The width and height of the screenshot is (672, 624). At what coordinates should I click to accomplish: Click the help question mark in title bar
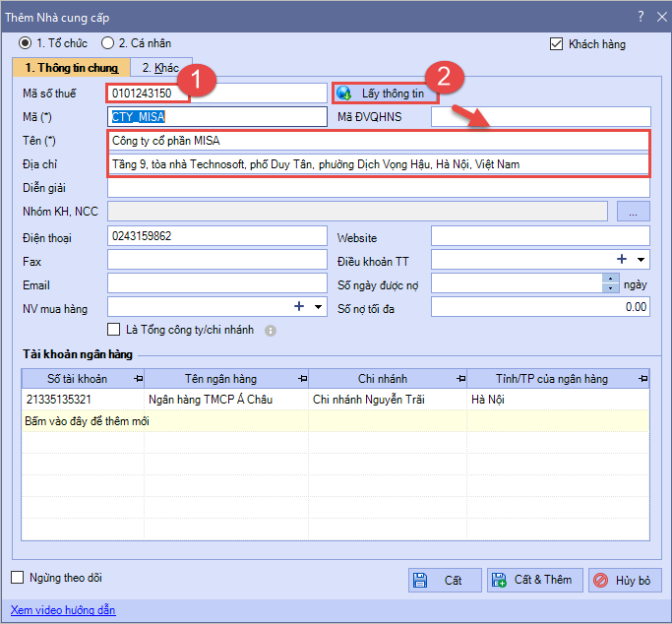(640, 16)
